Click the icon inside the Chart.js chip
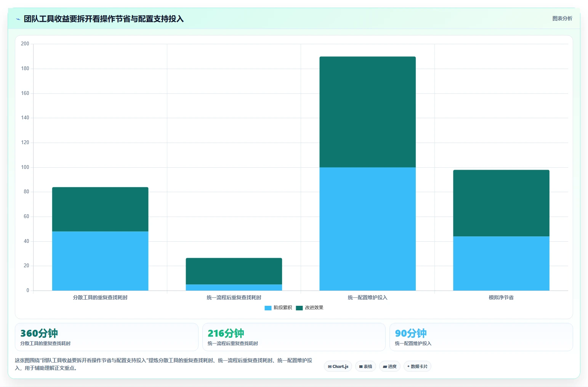The image size is (588, 387). (330, 367)
